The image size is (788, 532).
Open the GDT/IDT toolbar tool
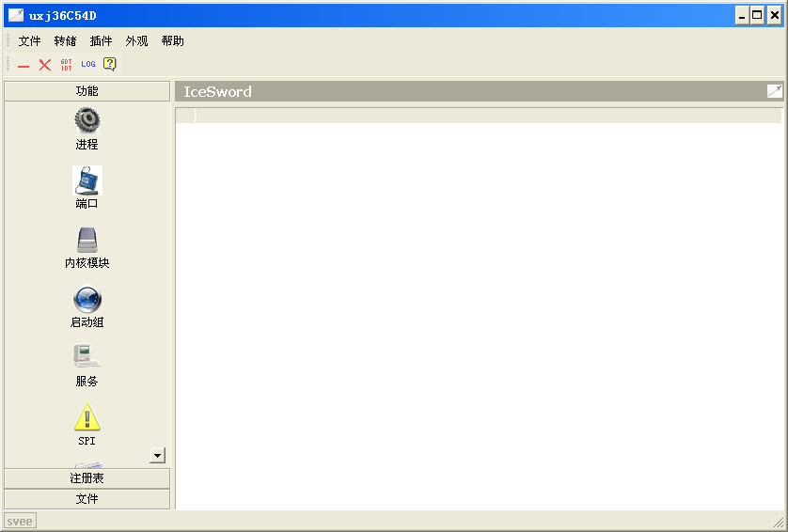click(x=66, y=65)
